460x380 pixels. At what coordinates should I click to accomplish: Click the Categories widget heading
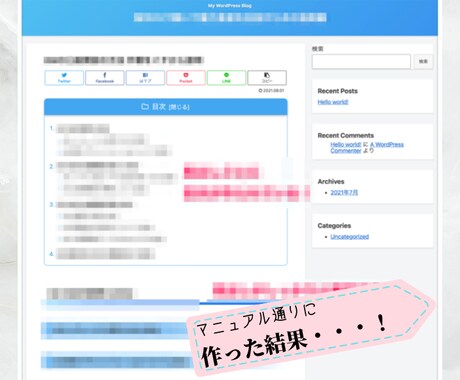pyautogui.click(x=334, y=226)
